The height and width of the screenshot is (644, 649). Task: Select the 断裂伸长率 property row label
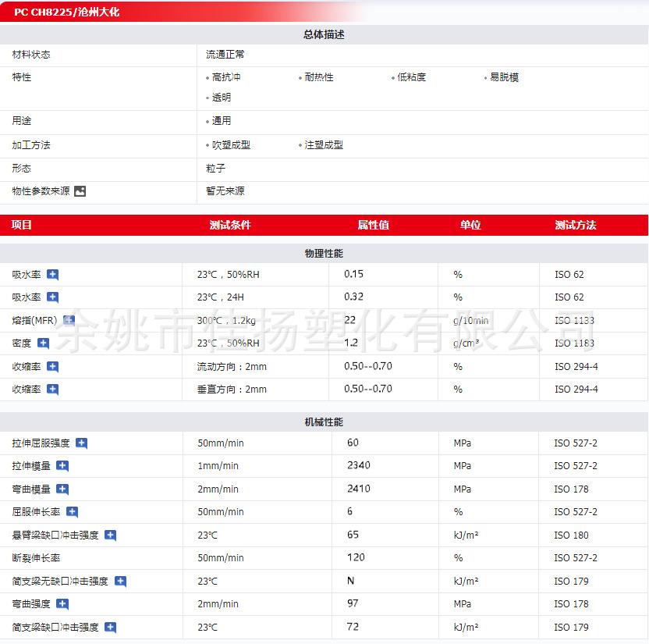click(x=36, y=558)
